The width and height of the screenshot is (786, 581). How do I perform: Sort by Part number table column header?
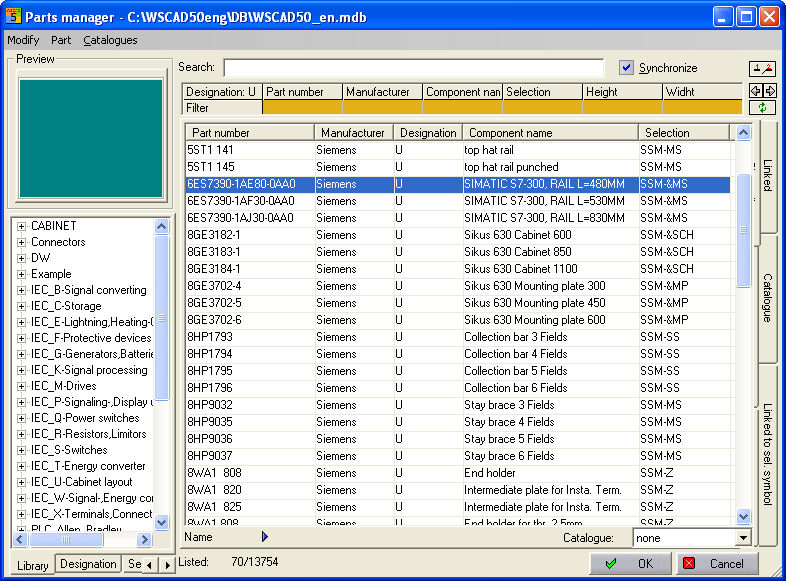pyautogui.click(x=250, y=133)
